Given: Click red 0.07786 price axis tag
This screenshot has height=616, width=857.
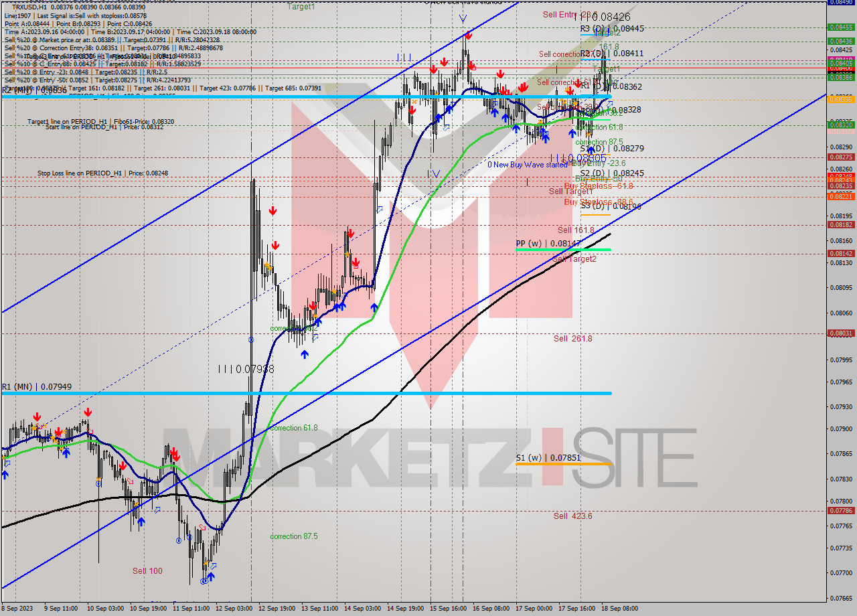Looking at the screenshot, I should (x=841, y=510).
